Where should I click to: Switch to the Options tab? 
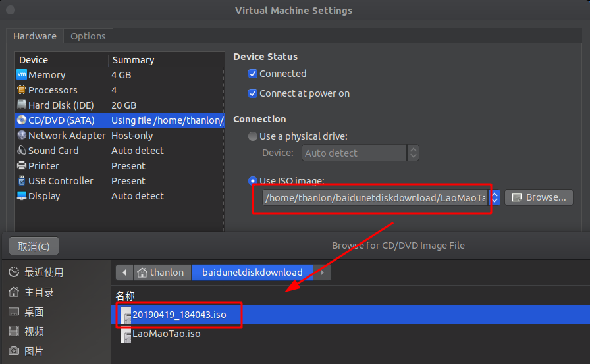pos(88,36)
